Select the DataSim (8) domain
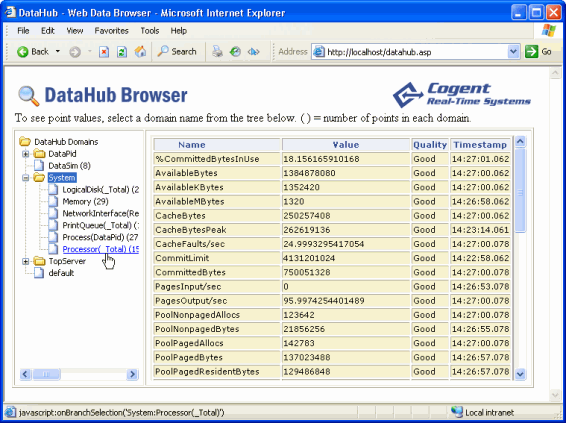 (x=69, y=166)
